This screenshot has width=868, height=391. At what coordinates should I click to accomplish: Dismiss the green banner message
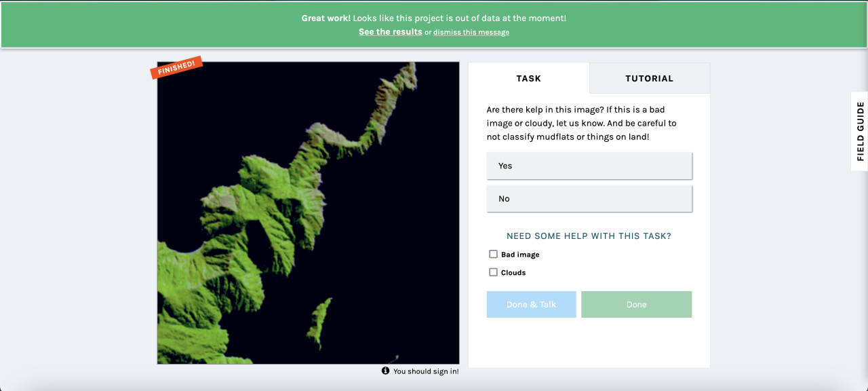coord(471,32)
